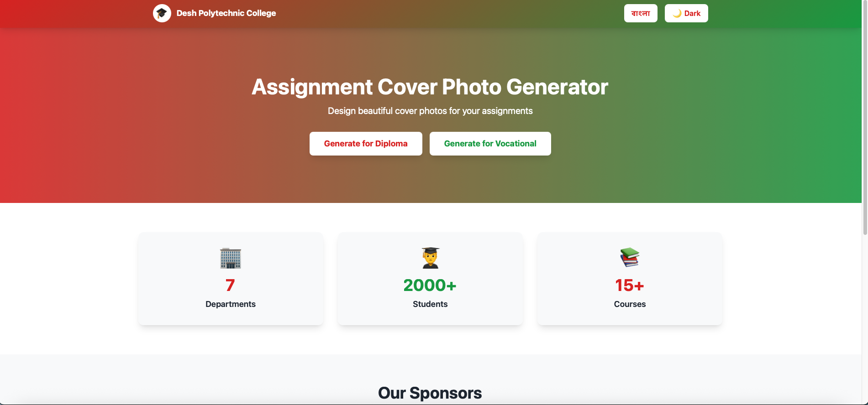This screenshot has height=405, width=868.
Task: Click the graduation cap logo icon
Action: point(162,13)
